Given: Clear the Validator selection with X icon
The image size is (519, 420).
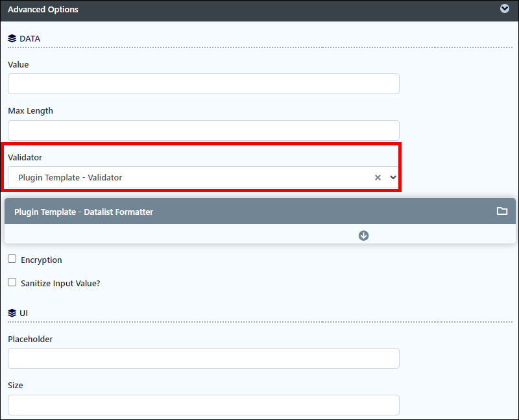Looking at the screenshot, I should pyautogui.click(x=378, y=177).
